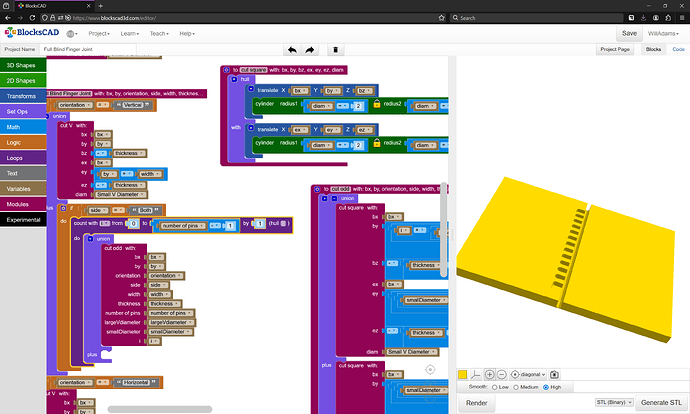
Task: Open the Set Ops toolbox category
Action: click(x=23, y=111)
